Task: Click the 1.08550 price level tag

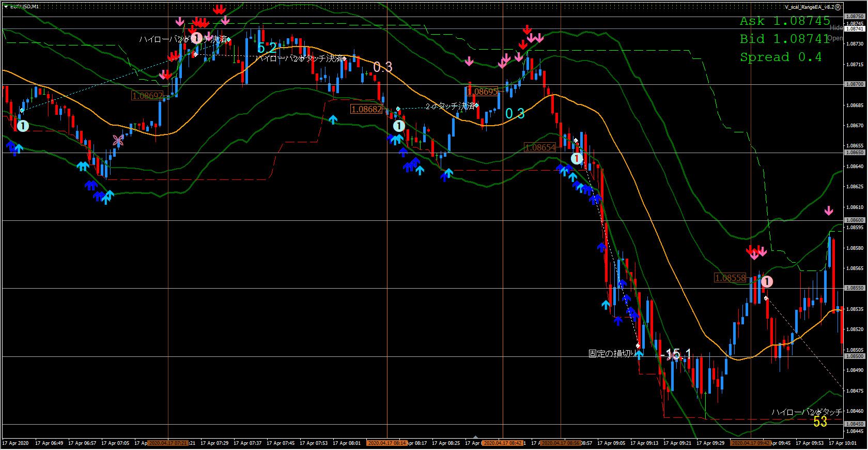Action: 855,288
